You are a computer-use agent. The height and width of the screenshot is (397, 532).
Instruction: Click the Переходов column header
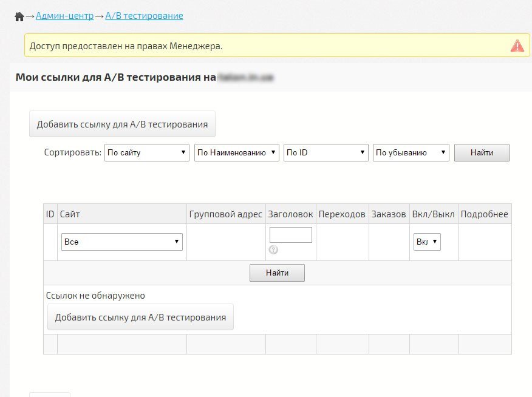coord(342,214)
